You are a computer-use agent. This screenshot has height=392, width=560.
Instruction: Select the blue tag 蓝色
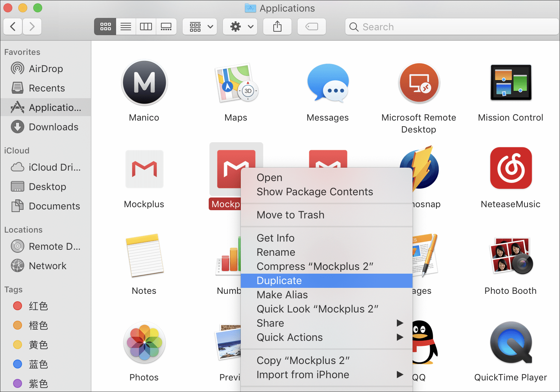pyautogui.click(x=46, y=364)
